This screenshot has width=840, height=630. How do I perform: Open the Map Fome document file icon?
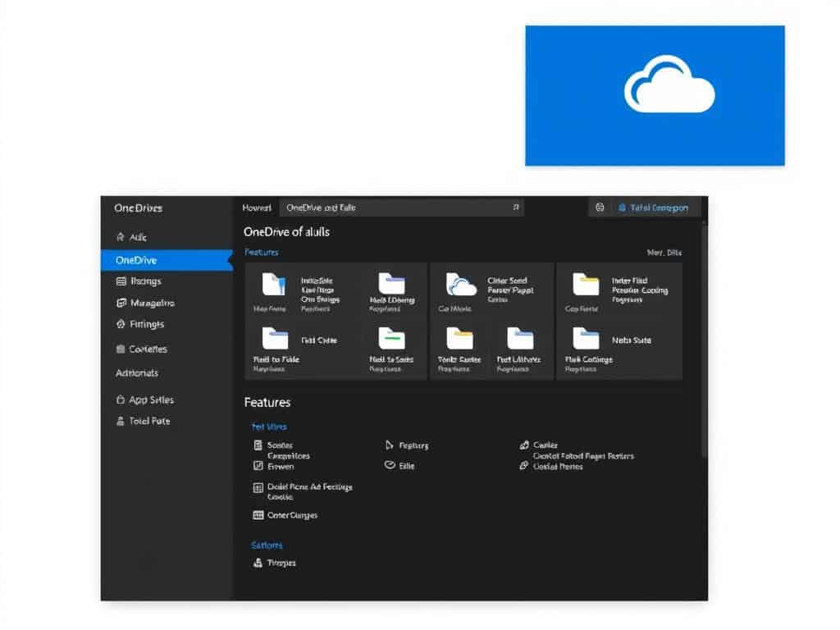tap(273, 285)
